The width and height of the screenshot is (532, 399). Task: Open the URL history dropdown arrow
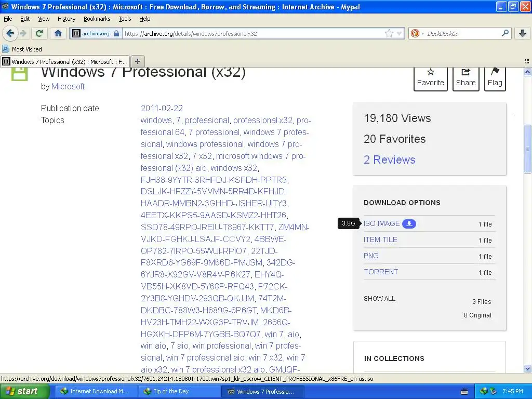click(x=400, y=33)
